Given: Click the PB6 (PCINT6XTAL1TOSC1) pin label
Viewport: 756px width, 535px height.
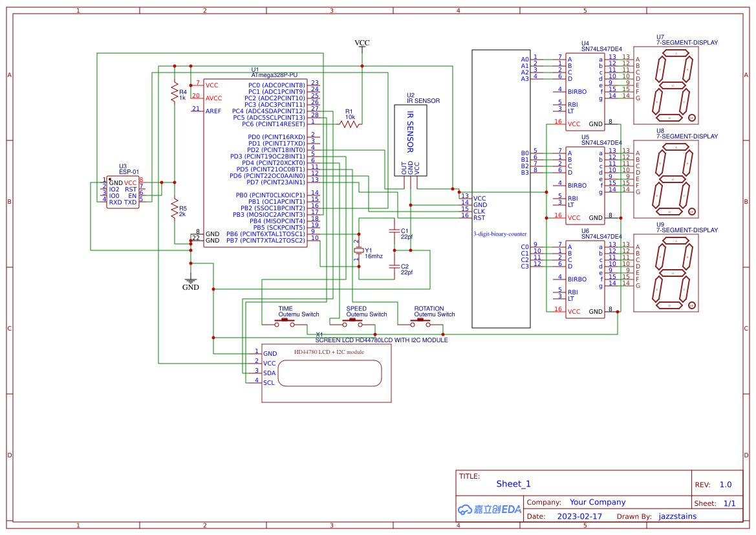Looking at the screenshot, I should (x=266, y=234).
